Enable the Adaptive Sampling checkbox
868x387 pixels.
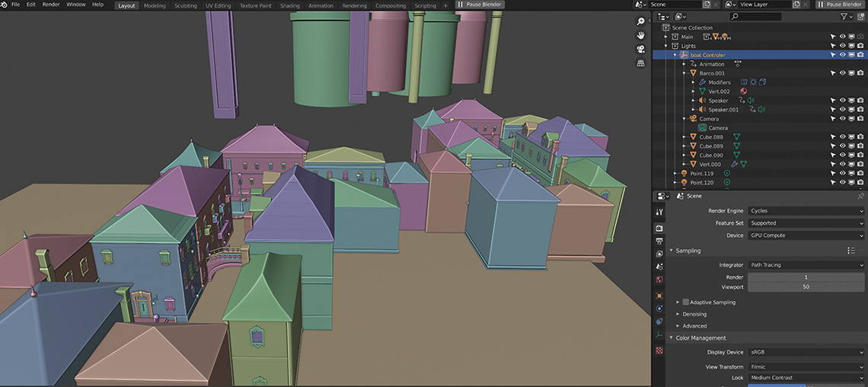[x=685, y=302]
